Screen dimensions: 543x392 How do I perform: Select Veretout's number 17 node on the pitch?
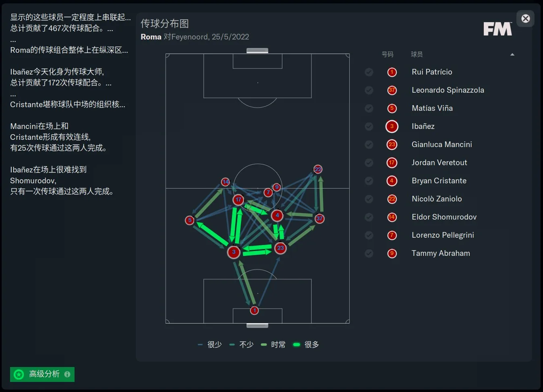(x=238, y=199)
